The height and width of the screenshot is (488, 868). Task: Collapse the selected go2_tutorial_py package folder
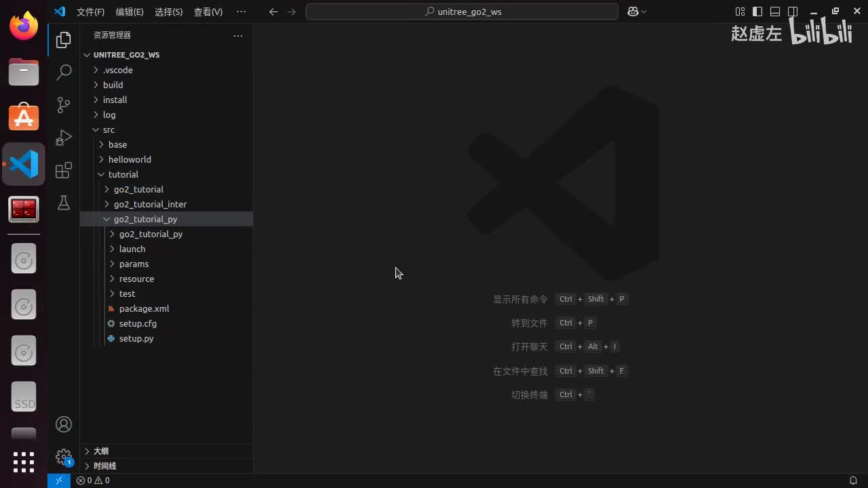tap(166, 219)
